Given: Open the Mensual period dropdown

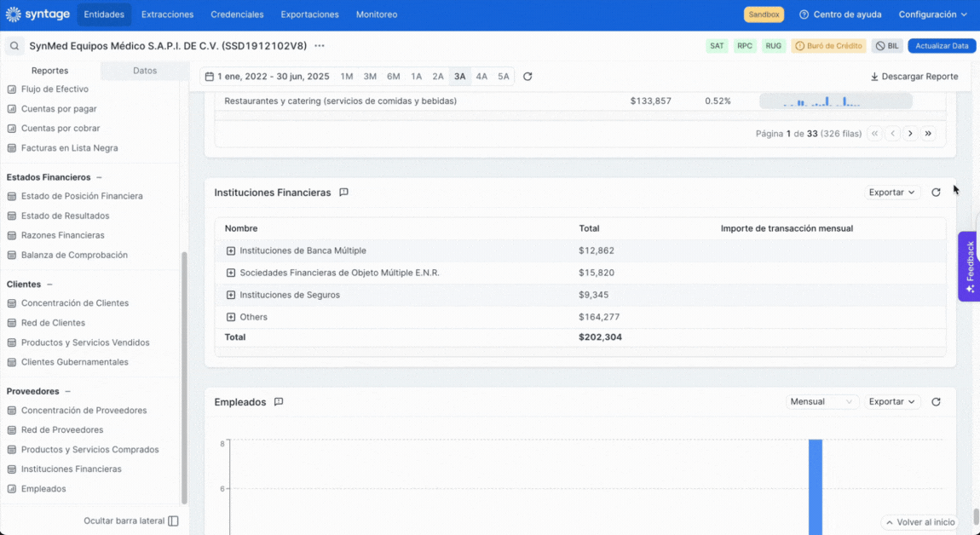Looking at the screenshot, I should [821, 402].
